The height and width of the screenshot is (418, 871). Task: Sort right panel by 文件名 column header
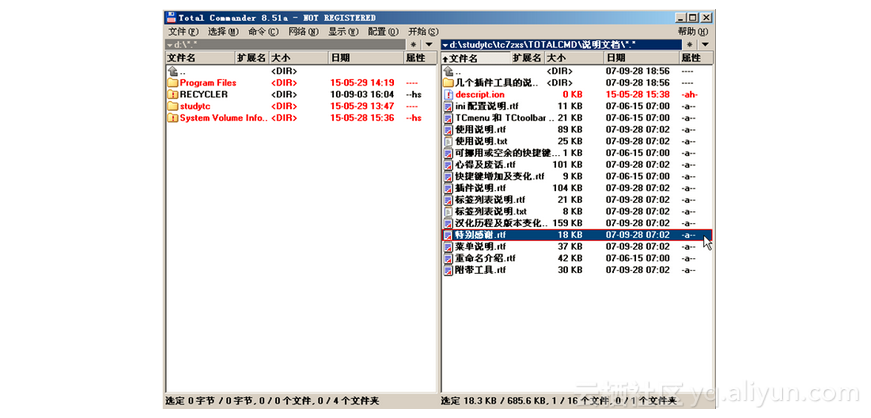pyautogui.click(x=476, y=57)
